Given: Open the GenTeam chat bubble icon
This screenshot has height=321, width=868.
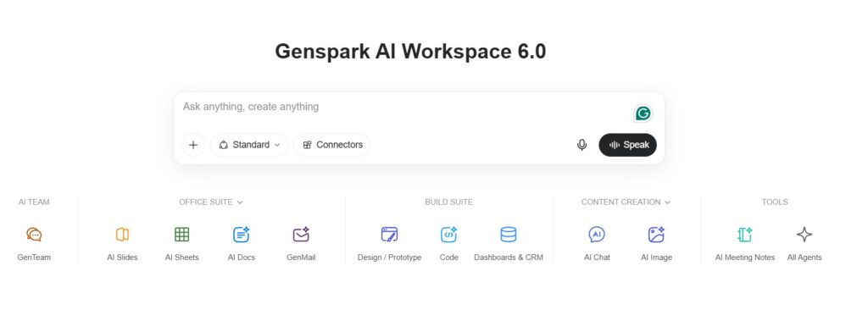Looking at the screenshot, I should 34,235.
